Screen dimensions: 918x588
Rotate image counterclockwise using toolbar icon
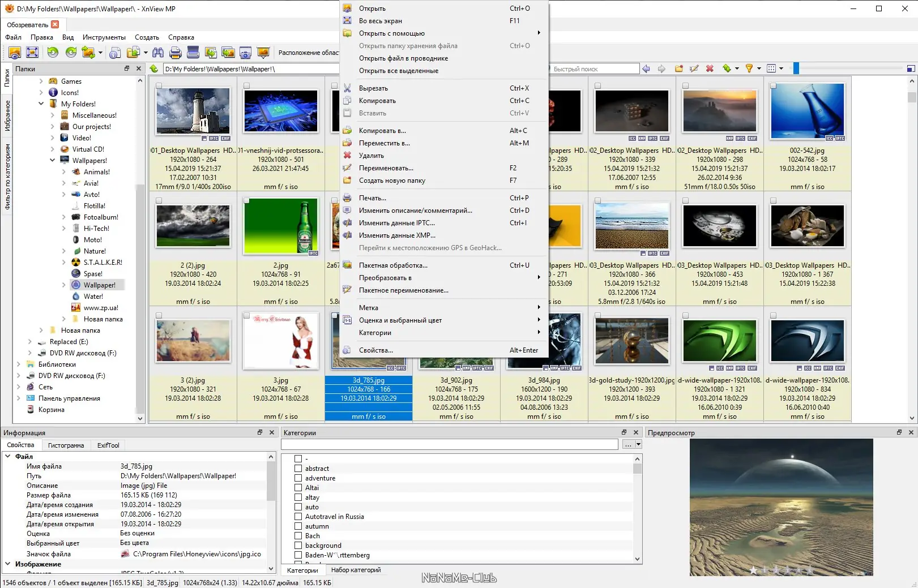click(x=53, y=53)
